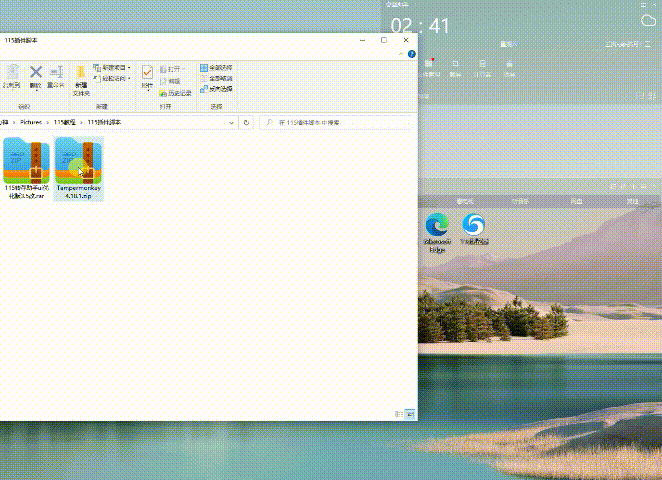
Task: Create a New folder from ribbon
Action: [80, 77]
